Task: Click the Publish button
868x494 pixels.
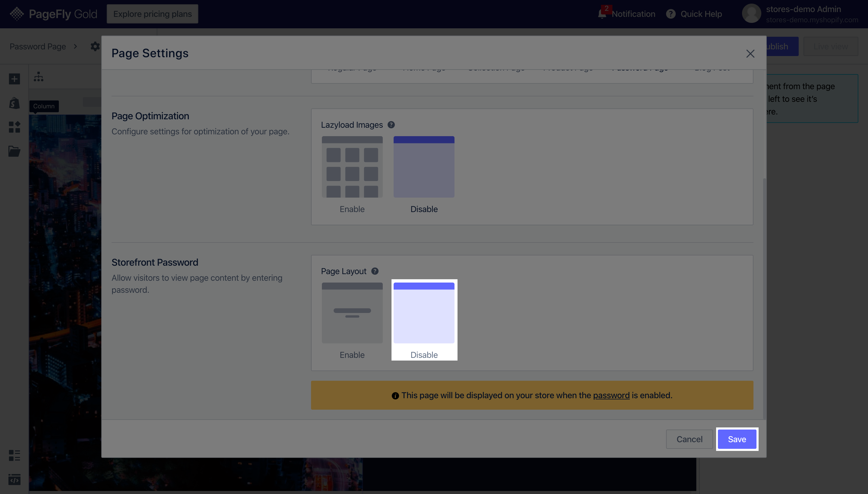Action: point(782,46)
